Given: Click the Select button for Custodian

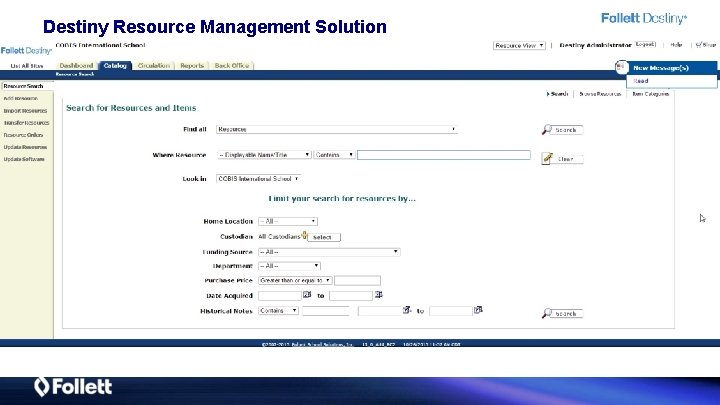Looking at the screenshot, I should (x=324, y=237).
